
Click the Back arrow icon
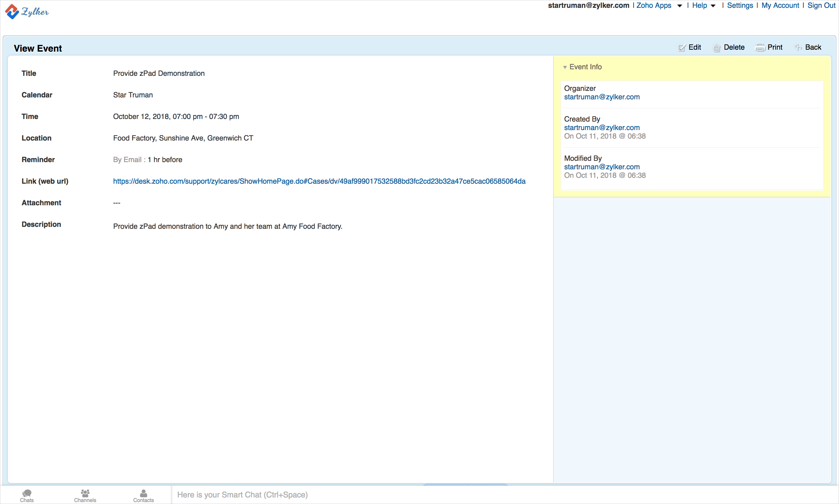coord(798,47)
